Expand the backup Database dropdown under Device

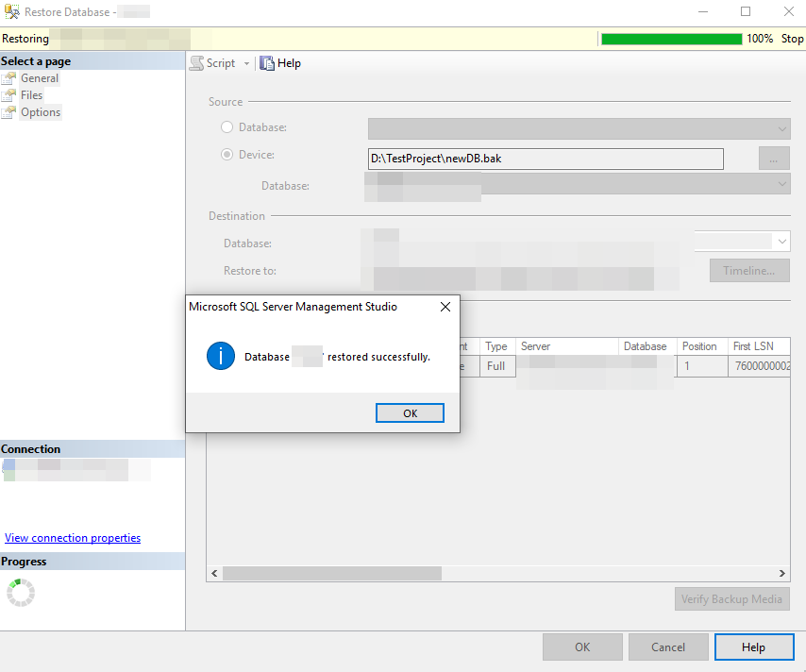(781, 184)
